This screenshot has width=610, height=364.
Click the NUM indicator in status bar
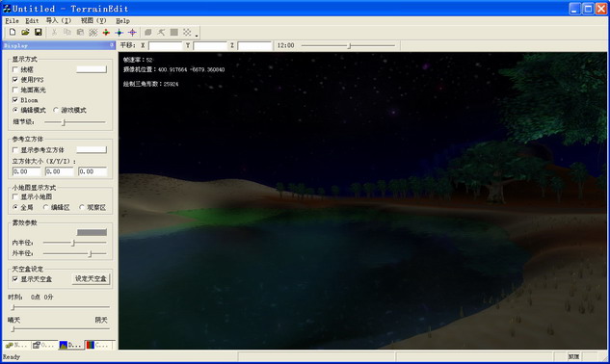[573, 356]
